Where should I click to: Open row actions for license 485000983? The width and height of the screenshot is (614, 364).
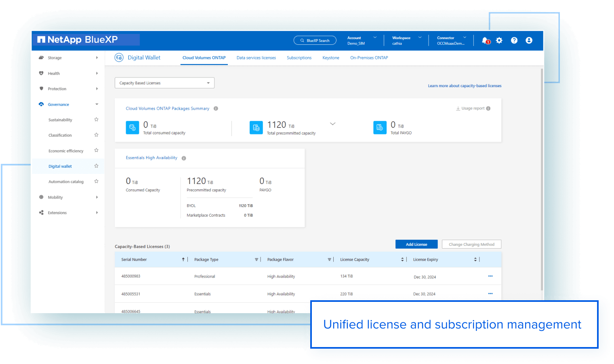point(490,276)
